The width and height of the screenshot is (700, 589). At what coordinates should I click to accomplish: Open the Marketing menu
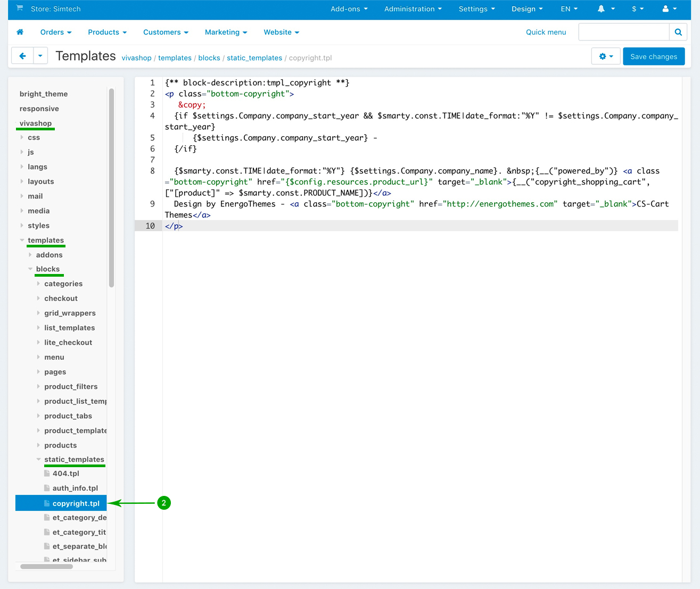[x=226, y=32]
